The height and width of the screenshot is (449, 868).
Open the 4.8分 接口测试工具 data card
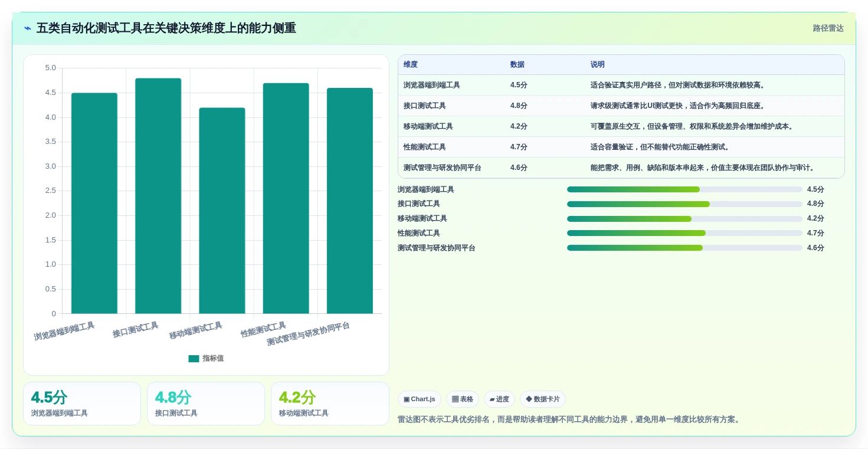tap(206, 404)
